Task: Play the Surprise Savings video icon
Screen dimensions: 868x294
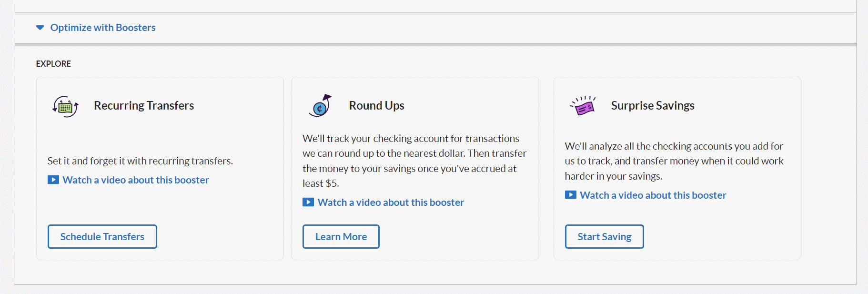Action: 571,195
